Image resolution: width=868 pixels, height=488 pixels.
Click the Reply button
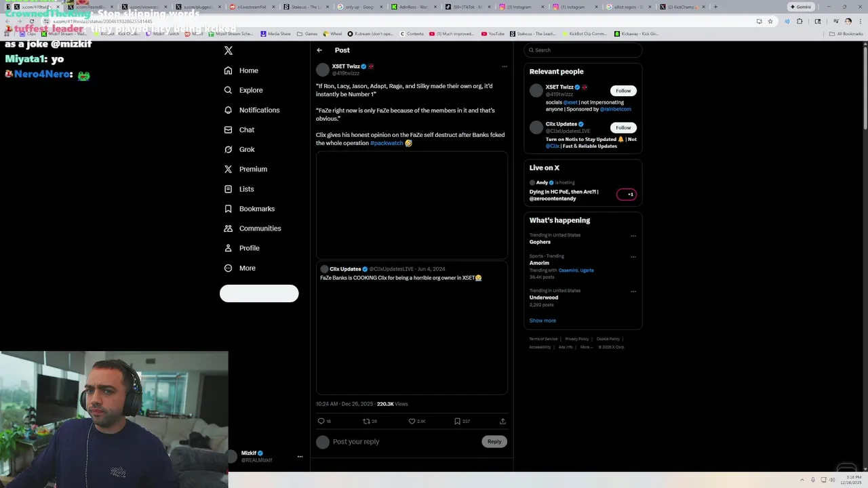pyautogui.click(x=494, y=442)
